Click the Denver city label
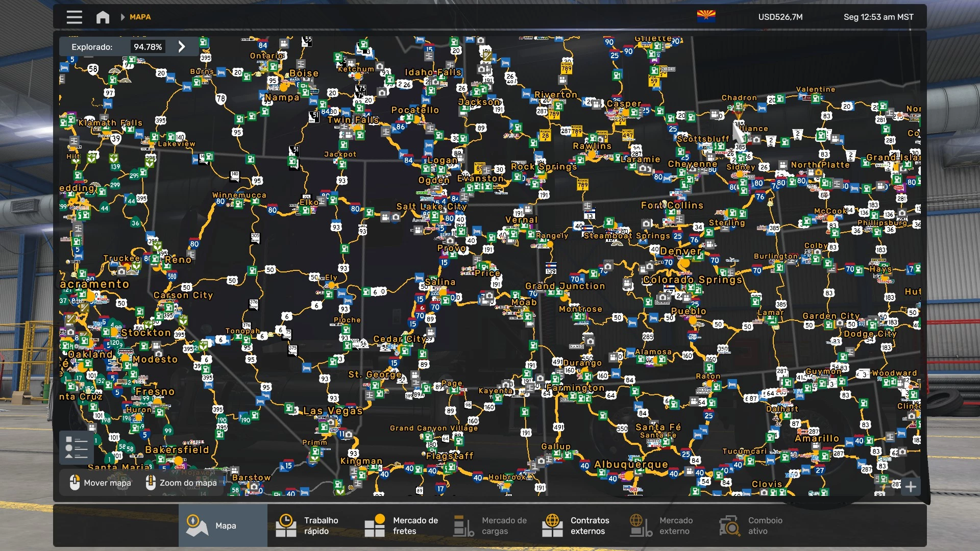The width and height of the screenshot is (980, 551). pos(680,251)
